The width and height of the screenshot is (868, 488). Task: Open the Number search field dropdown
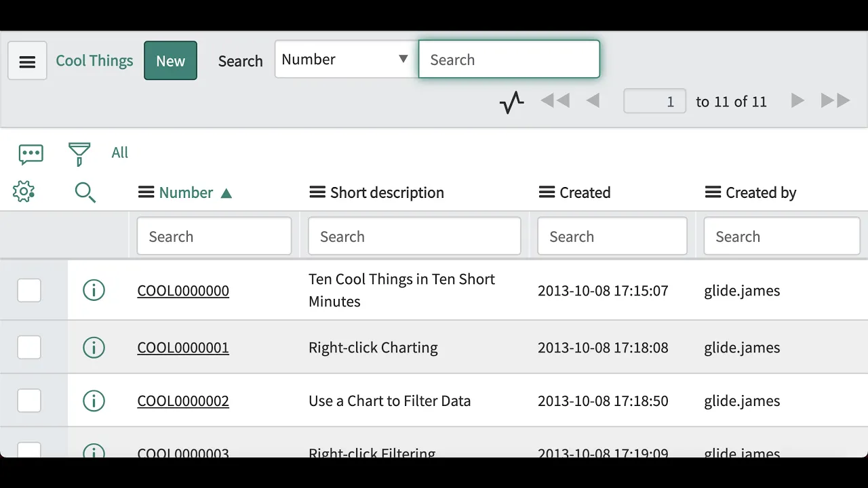click(347, 59)
